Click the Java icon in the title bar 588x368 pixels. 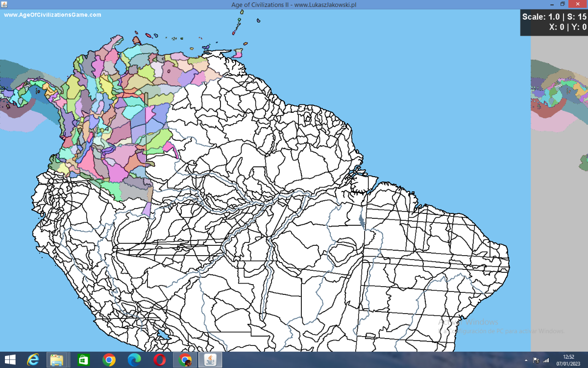tap(4, 4)
